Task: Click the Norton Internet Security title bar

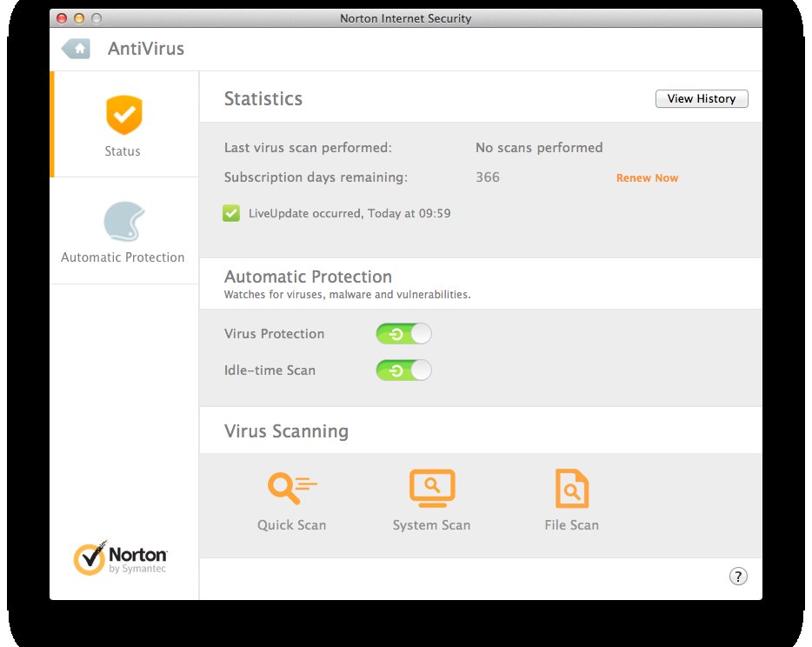Action: pos(405,18)
